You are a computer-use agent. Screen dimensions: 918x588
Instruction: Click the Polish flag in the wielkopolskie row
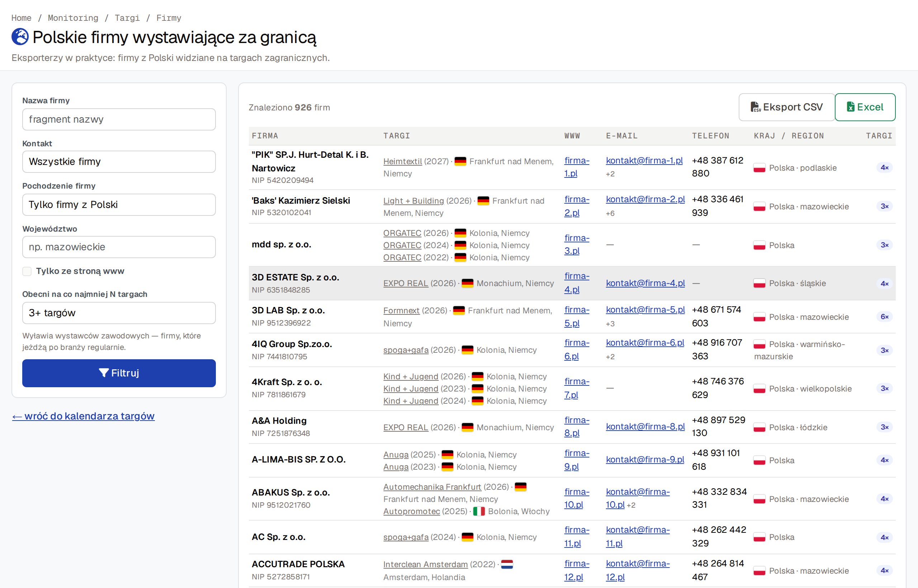(760, 389)
